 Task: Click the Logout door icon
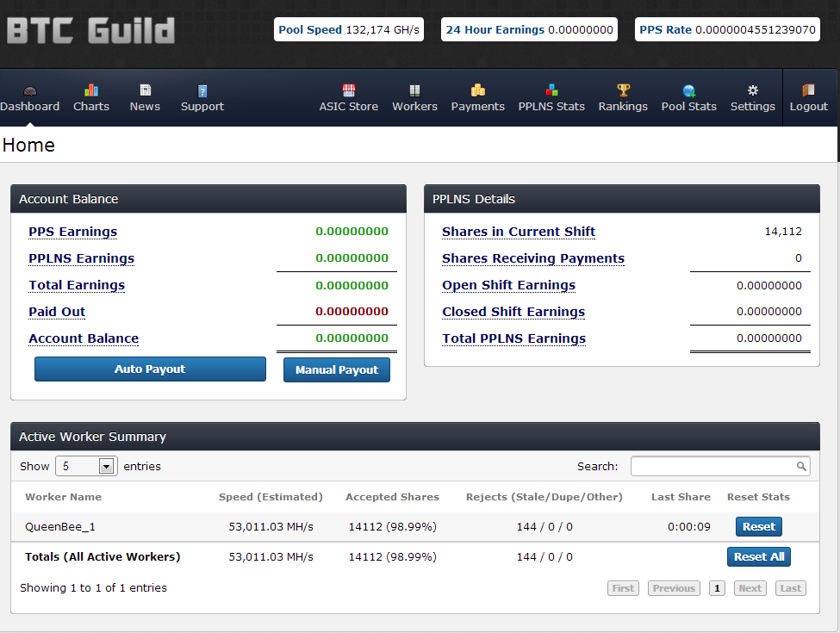[808, 90]
